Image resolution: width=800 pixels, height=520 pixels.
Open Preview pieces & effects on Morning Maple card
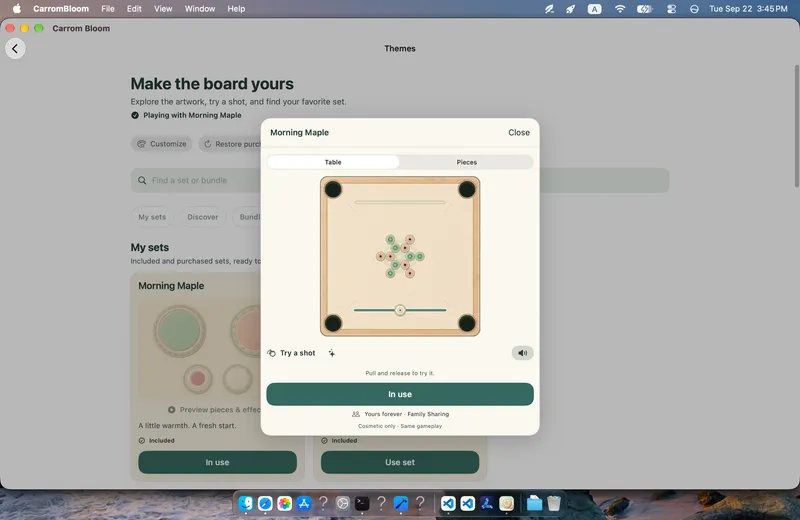(215, 409)
